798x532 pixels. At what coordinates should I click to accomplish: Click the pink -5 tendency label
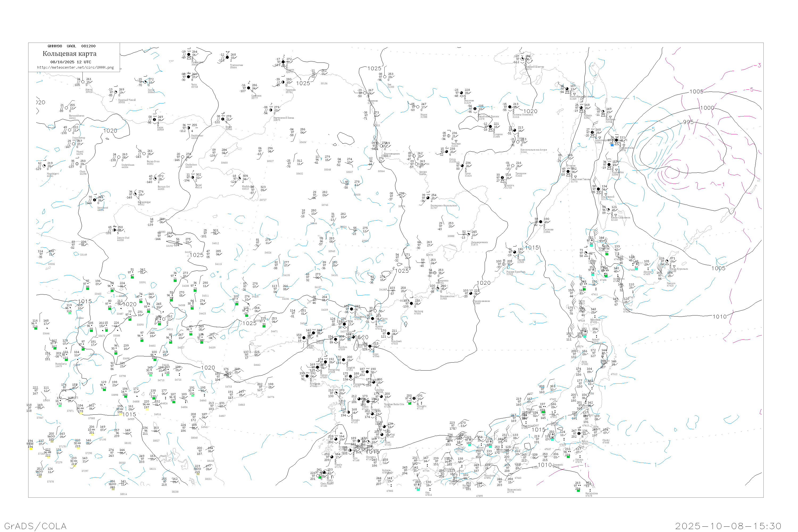[x=751, y=90]
